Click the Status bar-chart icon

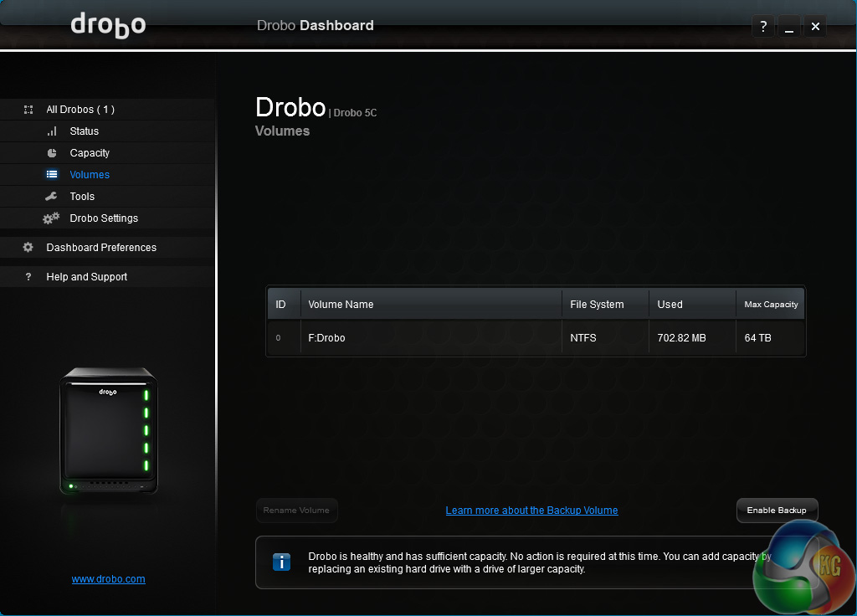pos(52,131)
